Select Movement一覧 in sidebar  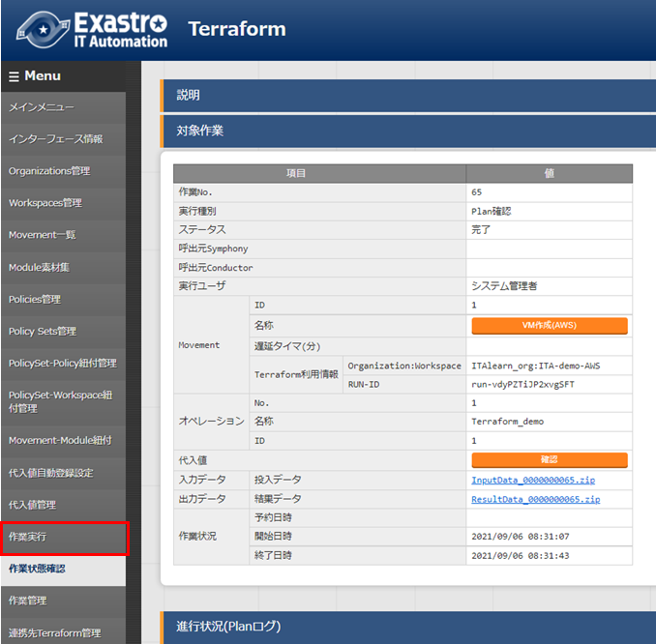[63, 235]
